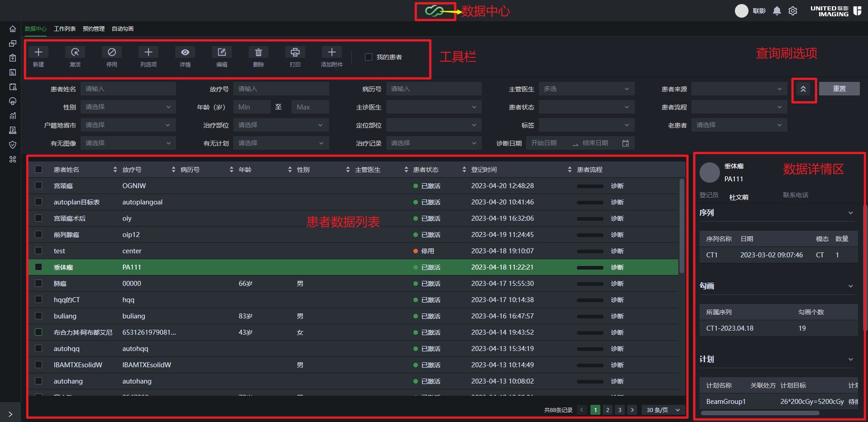Click the 添加附件 (Add attachment) icon

tap(332, 52)
